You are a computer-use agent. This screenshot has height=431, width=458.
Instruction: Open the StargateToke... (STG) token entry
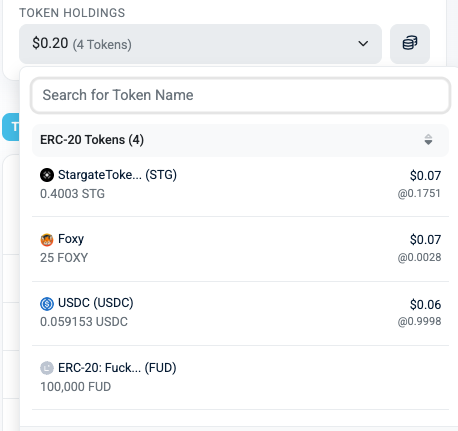click(240, 184)
